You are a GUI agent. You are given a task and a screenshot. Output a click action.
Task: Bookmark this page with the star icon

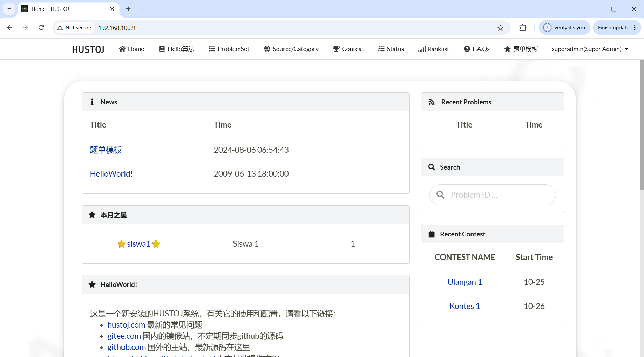tap(500, 28)
